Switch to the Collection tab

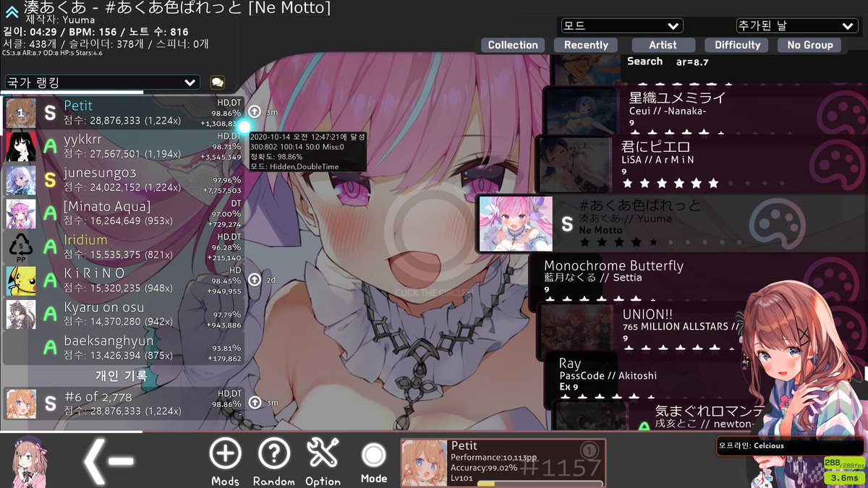(513, 45)
